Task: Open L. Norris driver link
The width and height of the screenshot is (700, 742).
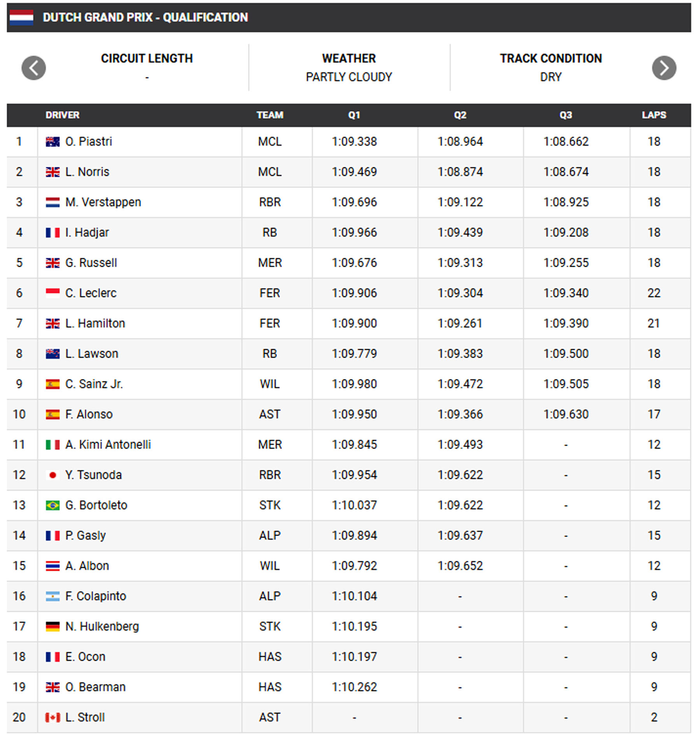Action: 87,172
